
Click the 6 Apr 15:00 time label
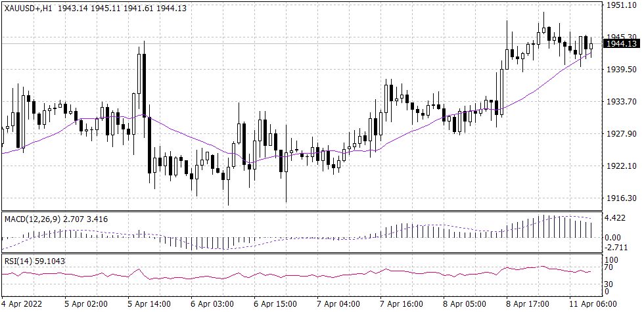[x=275, y=305]
